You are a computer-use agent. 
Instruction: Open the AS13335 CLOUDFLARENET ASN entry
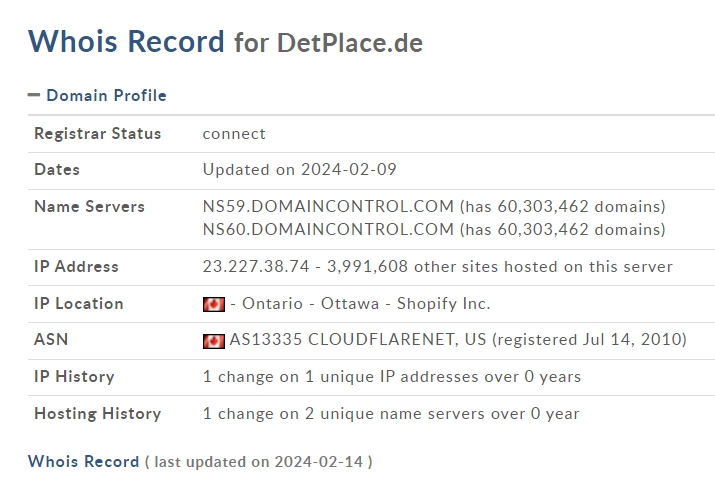[x=458, y=340]
